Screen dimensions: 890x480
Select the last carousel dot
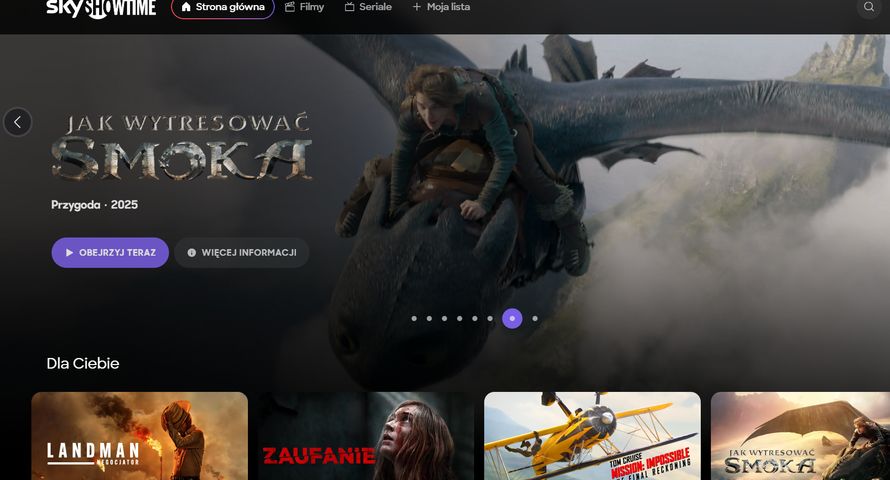point(535,318)
